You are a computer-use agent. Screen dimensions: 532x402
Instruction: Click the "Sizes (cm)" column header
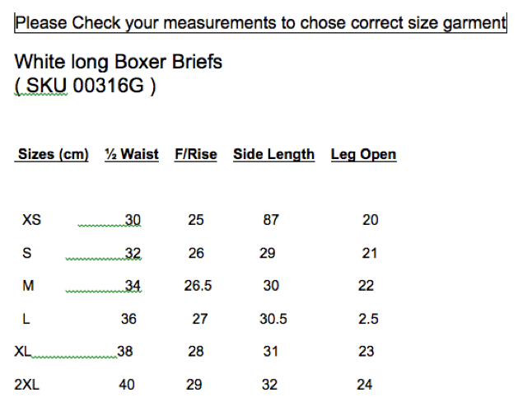tap(53, 154)
